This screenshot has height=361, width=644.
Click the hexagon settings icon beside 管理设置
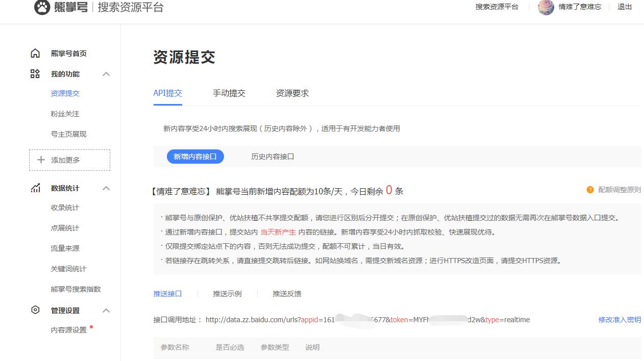click(35, 310)
